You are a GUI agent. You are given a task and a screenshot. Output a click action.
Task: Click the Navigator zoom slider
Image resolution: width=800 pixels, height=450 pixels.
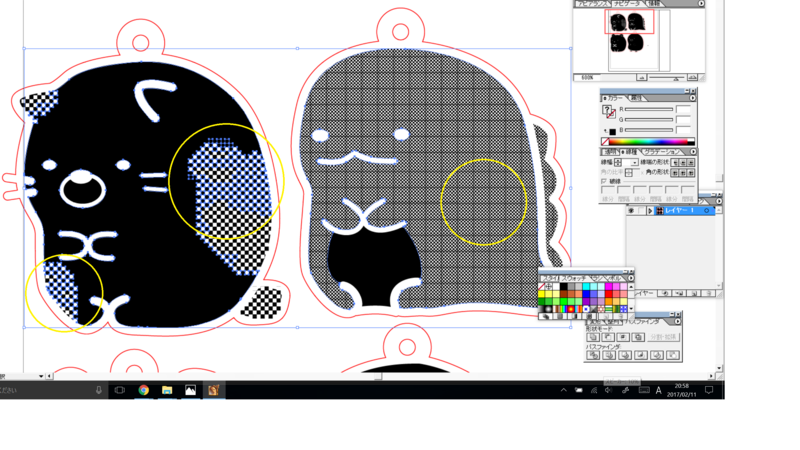(667, 78)
